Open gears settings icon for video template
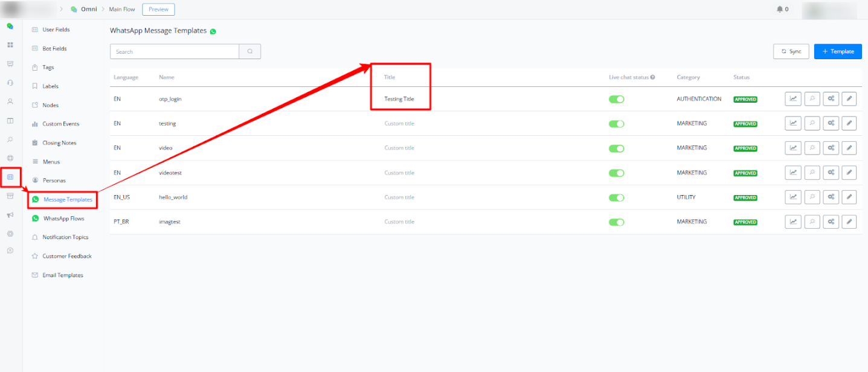 tap(831, 148)
